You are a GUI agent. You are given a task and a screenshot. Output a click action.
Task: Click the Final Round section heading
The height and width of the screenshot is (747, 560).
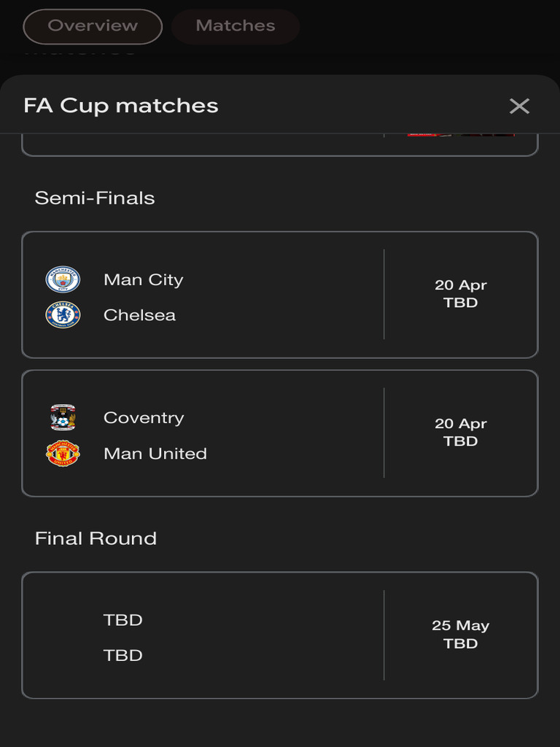tap(96, 538)
